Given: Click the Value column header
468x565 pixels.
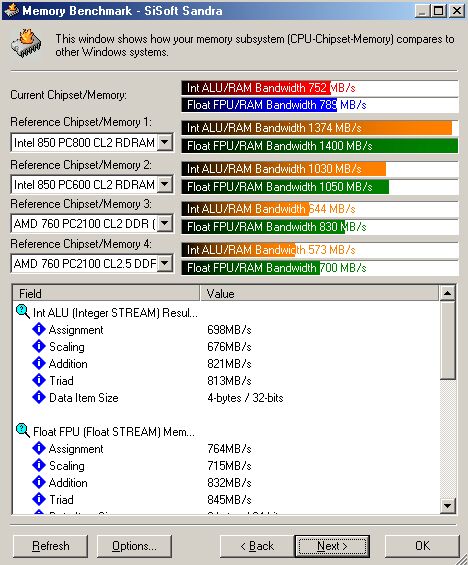Looking at the screenshot, I should coord(319,293).
